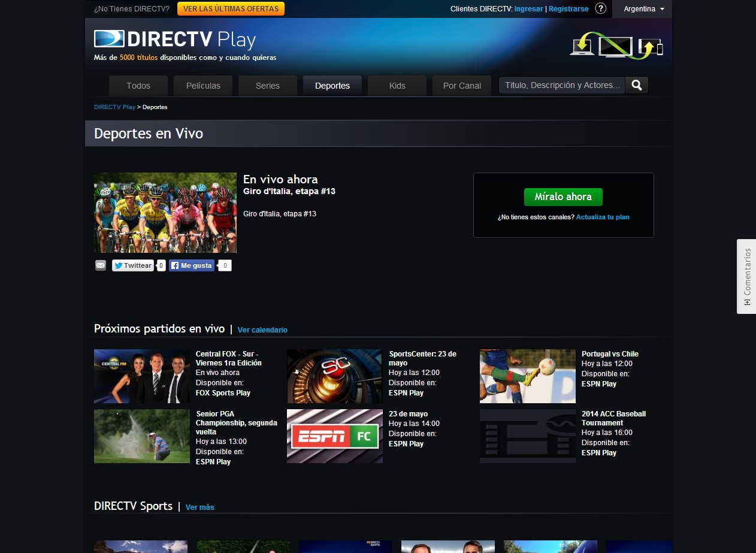Click Hoy a las 14:00 time text

[x=414, y=424]
